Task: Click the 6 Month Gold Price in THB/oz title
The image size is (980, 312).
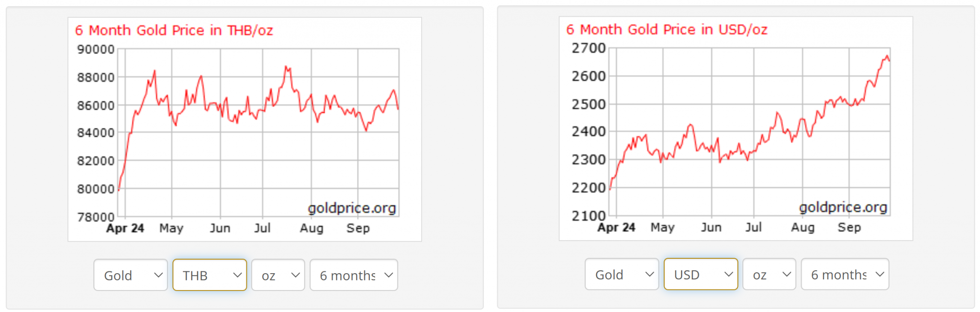Action: (174, 31)
